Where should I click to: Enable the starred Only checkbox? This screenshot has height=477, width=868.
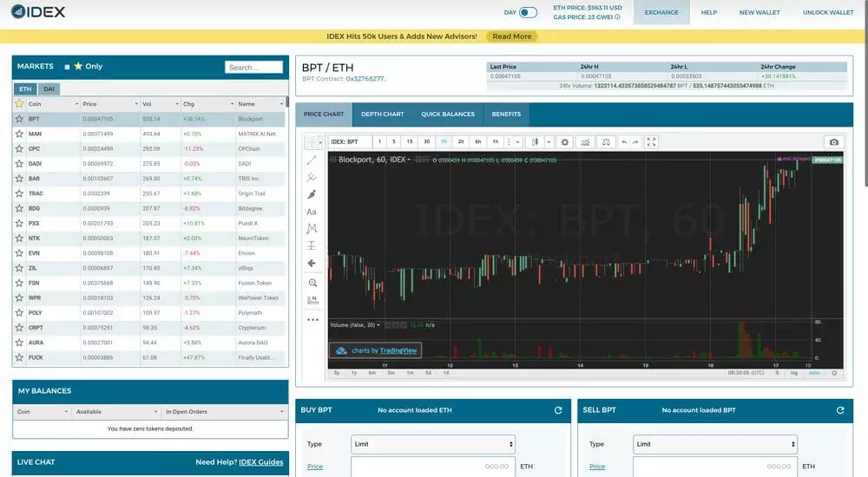pyautogui.click(x=67, y=66)
